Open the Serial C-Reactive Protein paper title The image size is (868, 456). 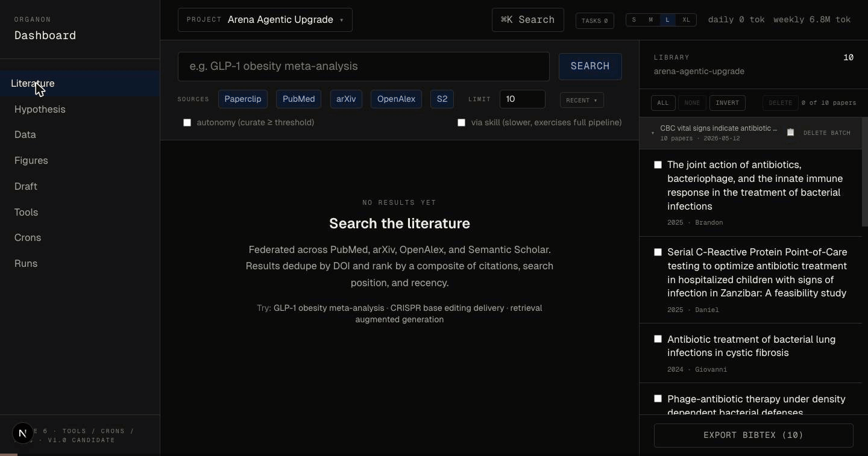[758, 272]
